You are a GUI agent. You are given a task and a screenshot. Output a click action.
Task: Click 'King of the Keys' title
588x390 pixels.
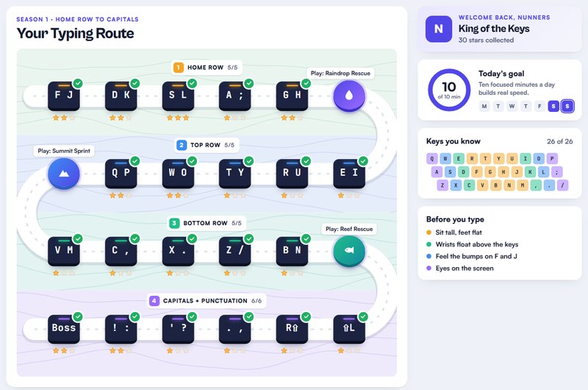(494, 29)
